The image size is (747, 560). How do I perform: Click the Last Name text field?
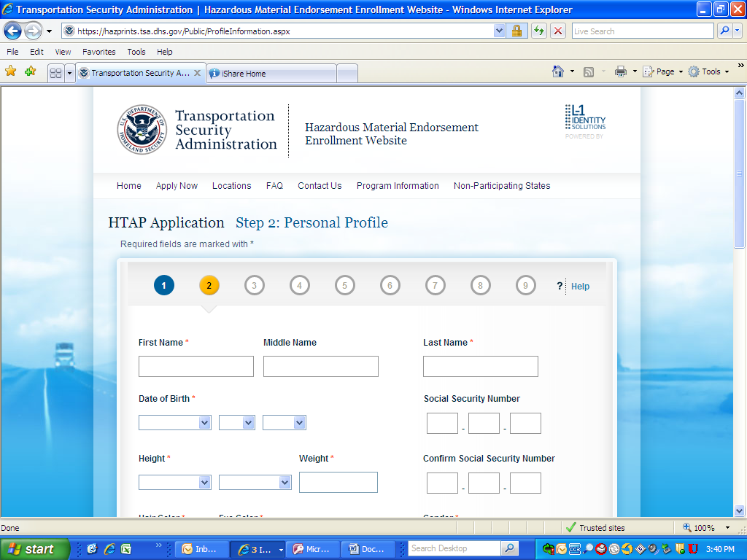tap(481, 367)
